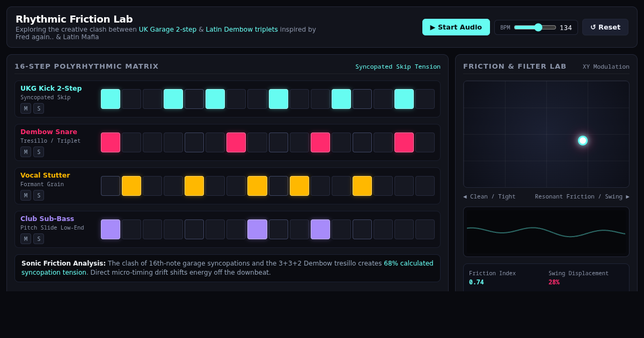Screen dimensions: 644x338
Task: Click the Reset button
Action: point(605,27)
